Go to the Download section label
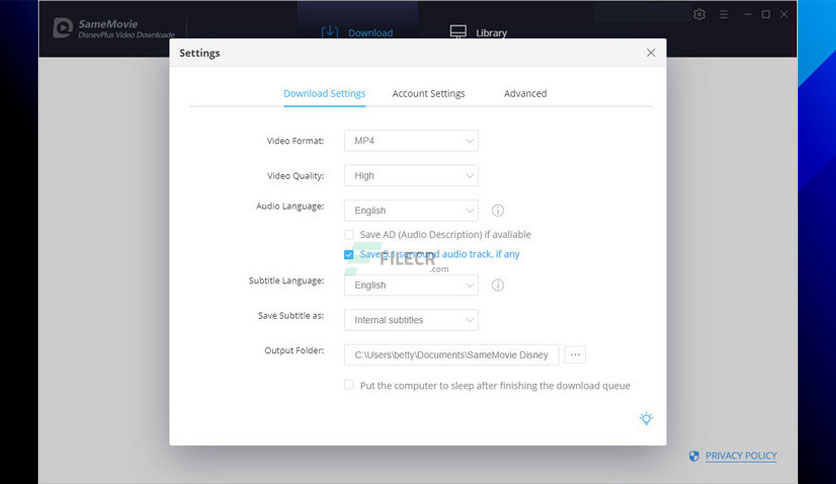 (x=371, y=33)
